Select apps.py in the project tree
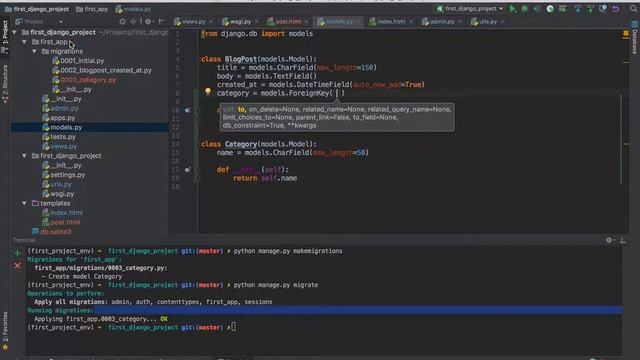The image size is (640, 360). coord(59,118)
